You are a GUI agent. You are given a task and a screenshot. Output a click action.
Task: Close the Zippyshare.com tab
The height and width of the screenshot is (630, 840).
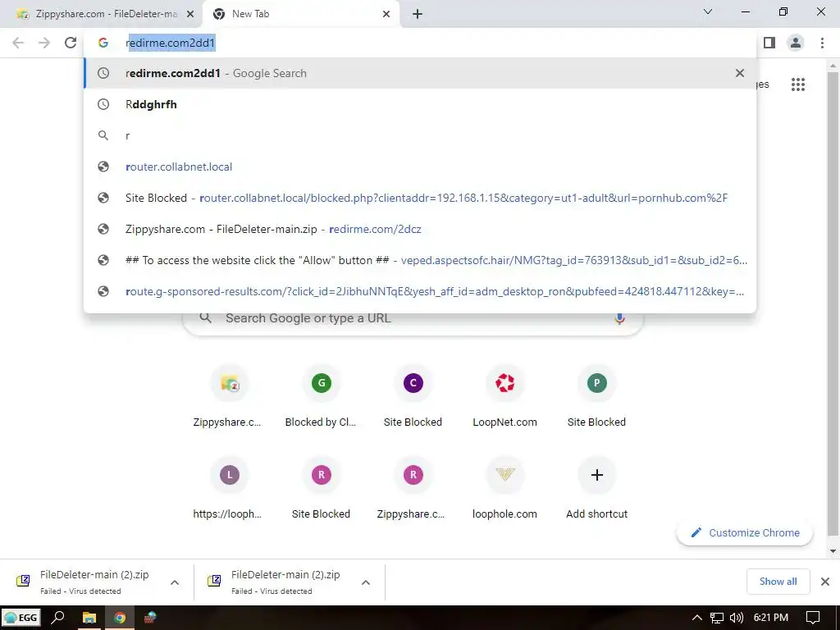[x=190, y=14]
